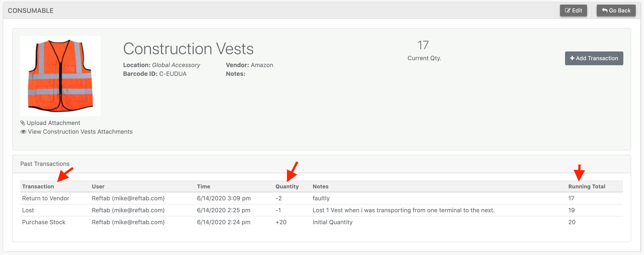This screenshot has height=255, width=644.
Task: Click the 6/14/2020 2:25 pm time cell
Action: [x=224, y=210]
